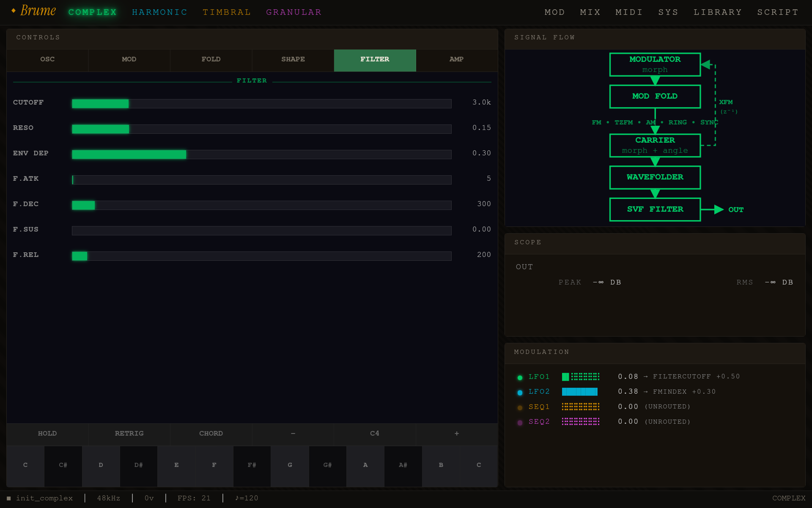Select the MODULATOR block in Signal Flow
Image resolution: width=812 pixels, height=508 pixels.
(x=655, y=64)
